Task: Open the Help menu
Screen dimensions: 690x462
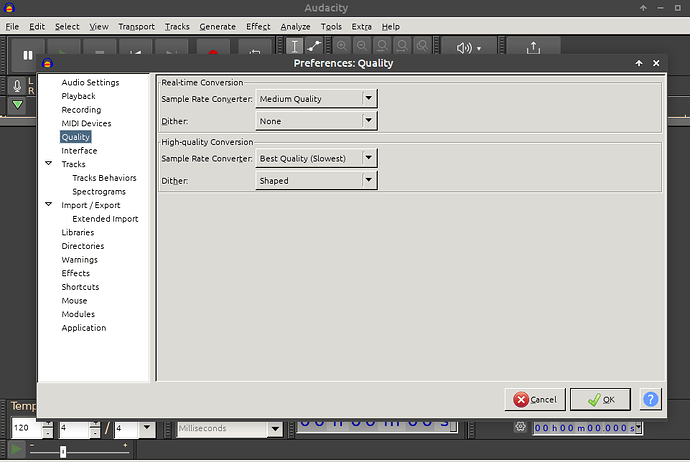Action: [x=391, y=26]
